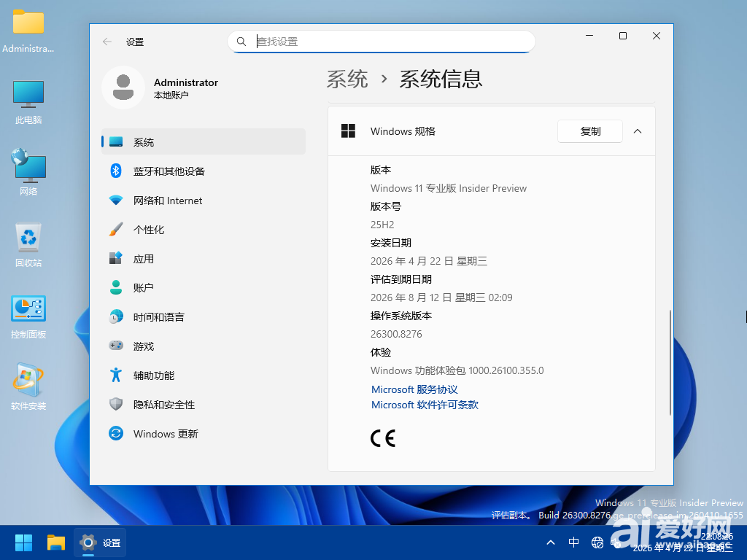
Task: Click the Bluetooth icon in sidebar
Action: [116, 171]
